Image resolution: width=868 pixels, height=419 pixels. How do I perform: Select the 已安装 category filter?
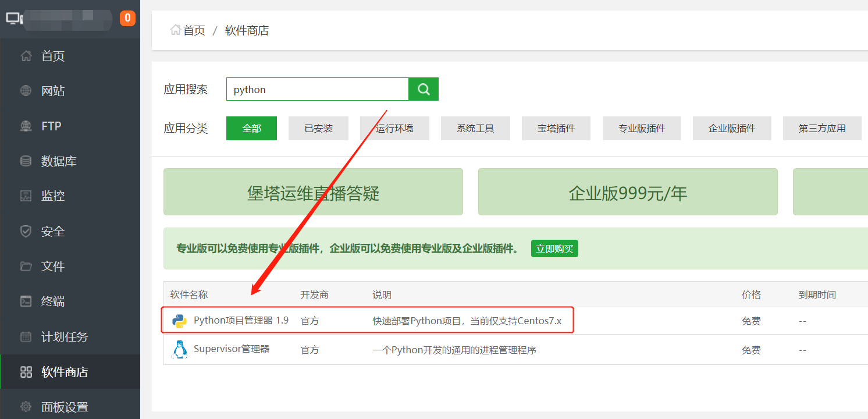click(318, 128)
